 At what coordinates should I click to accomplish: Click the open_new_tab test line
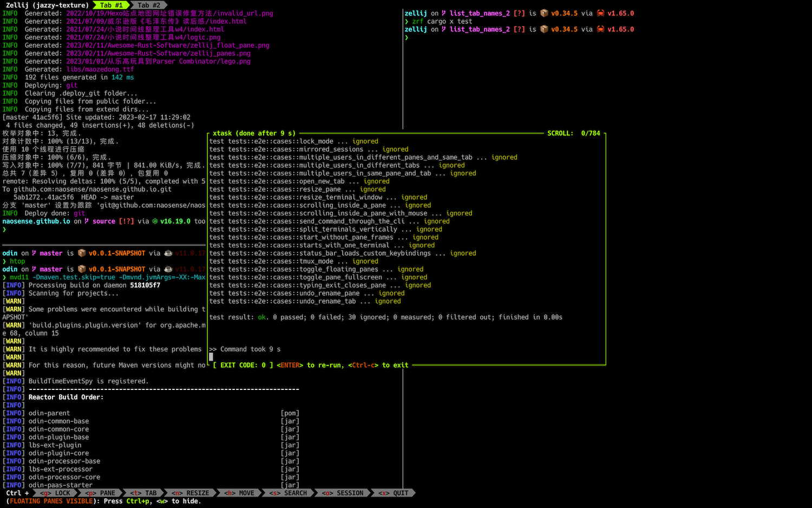[299, 181]
